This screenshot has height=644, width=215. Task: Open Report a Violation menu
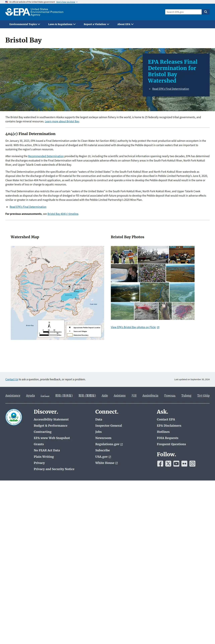96,24
